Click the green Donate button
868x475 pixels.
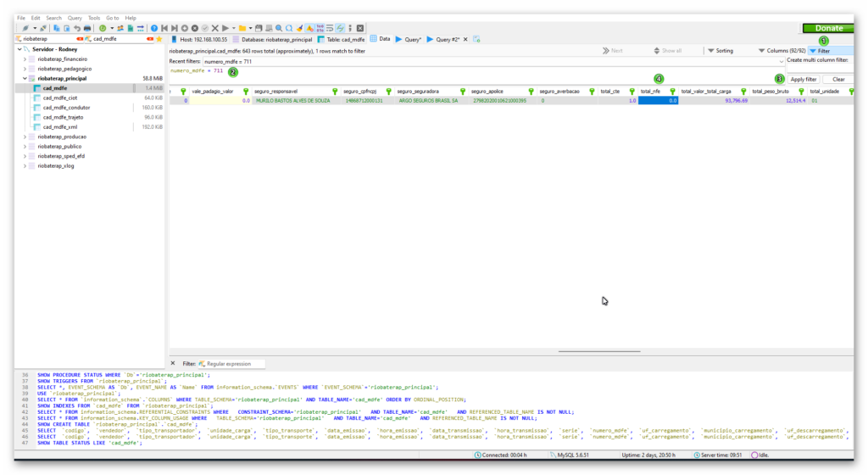click(828, 28)
